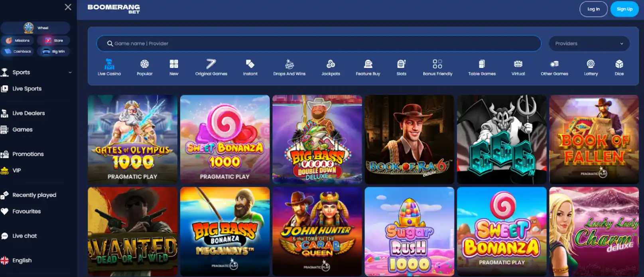
Task: Focus the Game name or Provider search field
Action: click(319, 43)
